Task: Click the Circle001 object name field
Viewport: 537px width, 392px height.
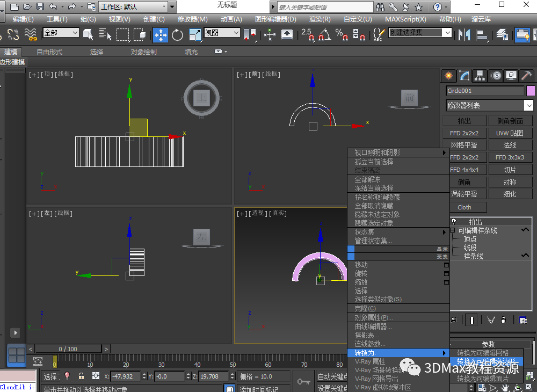Action: pos(484,91)
